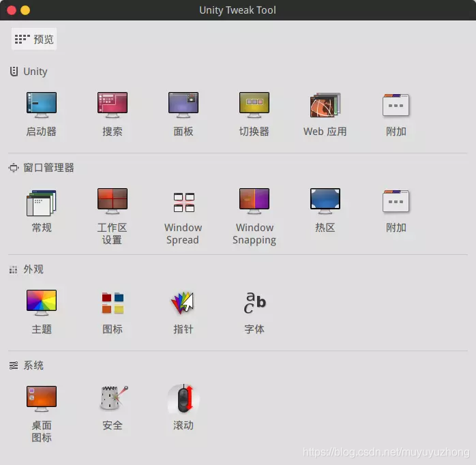Open the 安全 security settings
This screenshot has height=465, width=476.
(113, 408)
